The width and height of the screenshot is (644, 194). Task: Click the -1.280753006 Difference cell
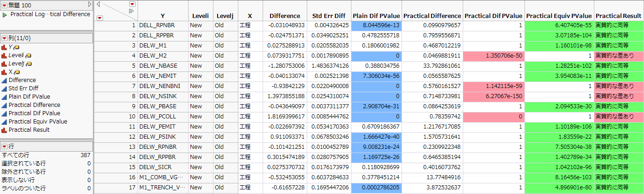(x=285, y=66)
